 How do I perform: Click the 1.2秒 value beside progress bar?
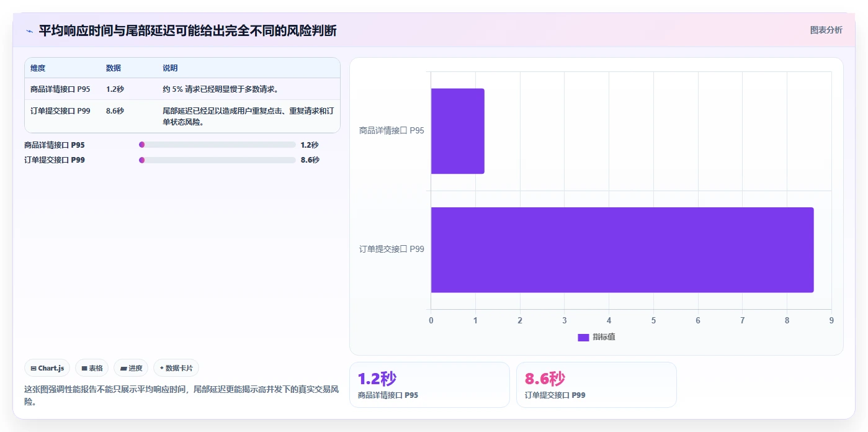pyautogui.click(x=310, y=145)
